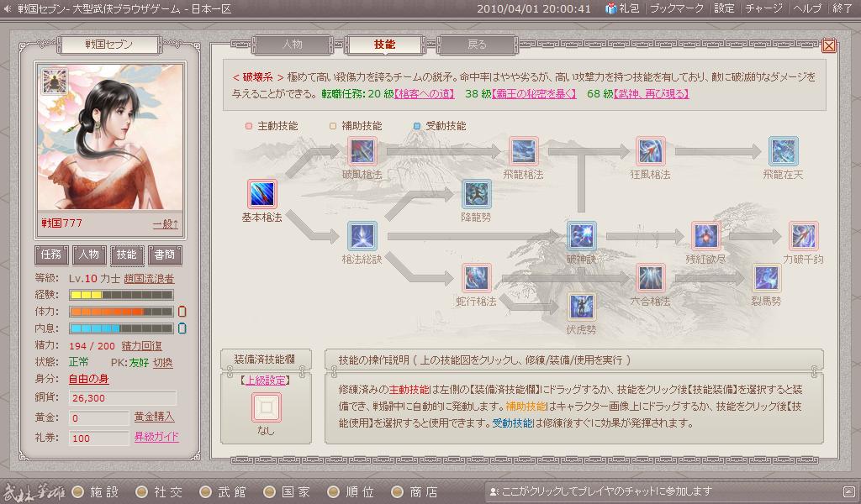Open the 設定 menu item

pyautogui.click(x=724, y=8)
